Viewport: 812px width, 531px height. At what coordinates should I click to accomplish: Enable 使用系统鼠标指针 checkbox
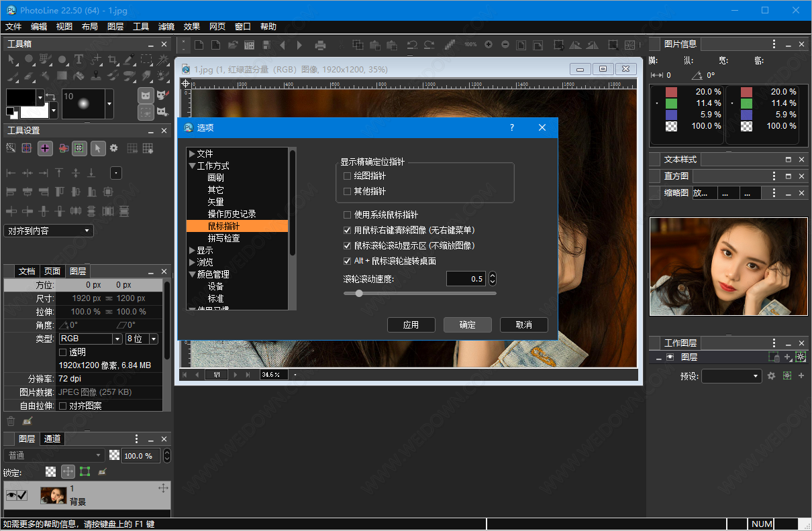[x=347, y=215]
